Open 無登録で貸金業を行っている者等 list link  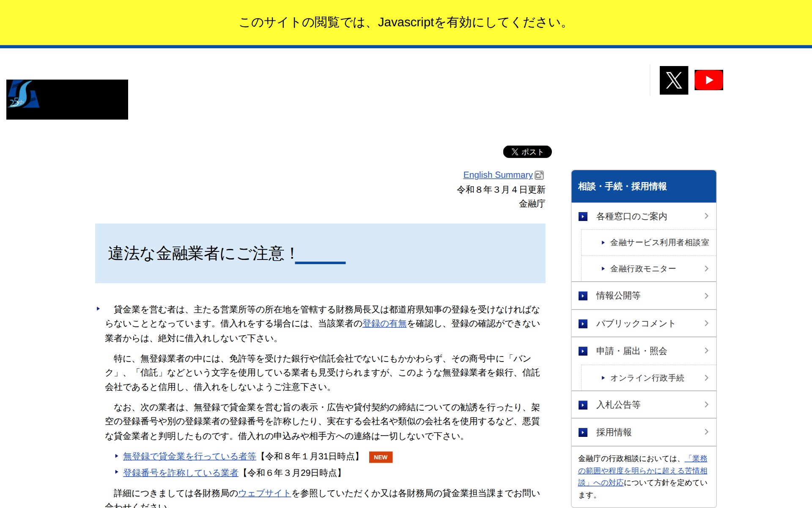pyautogui.click(x=189, y=456)
